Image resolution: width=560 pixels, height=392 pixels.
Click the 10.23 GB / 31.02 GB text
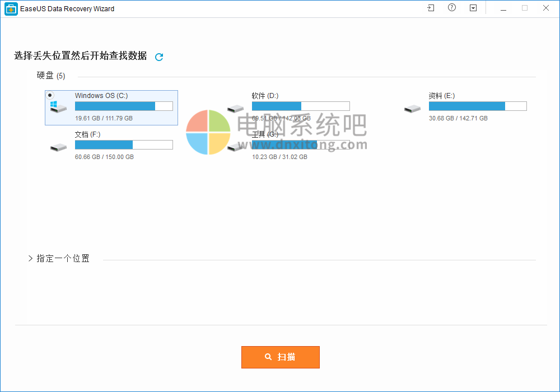point(279,157)
